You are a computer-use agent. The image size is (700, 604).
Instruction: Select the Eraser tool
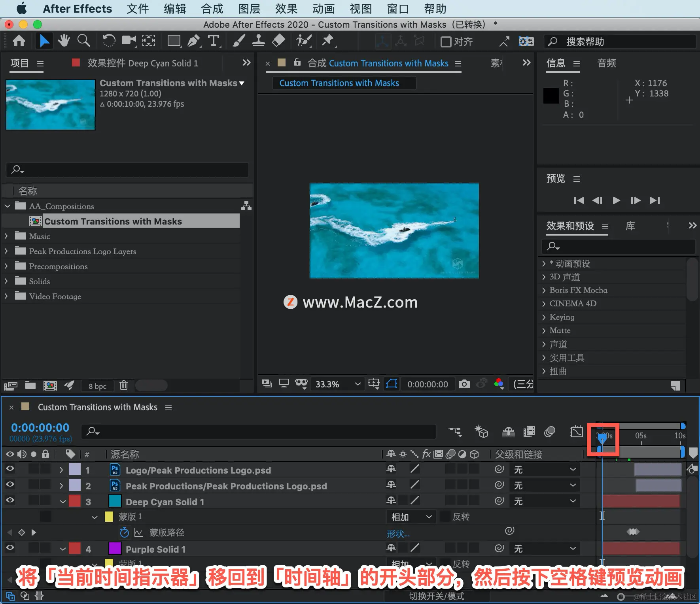[279, 41]
